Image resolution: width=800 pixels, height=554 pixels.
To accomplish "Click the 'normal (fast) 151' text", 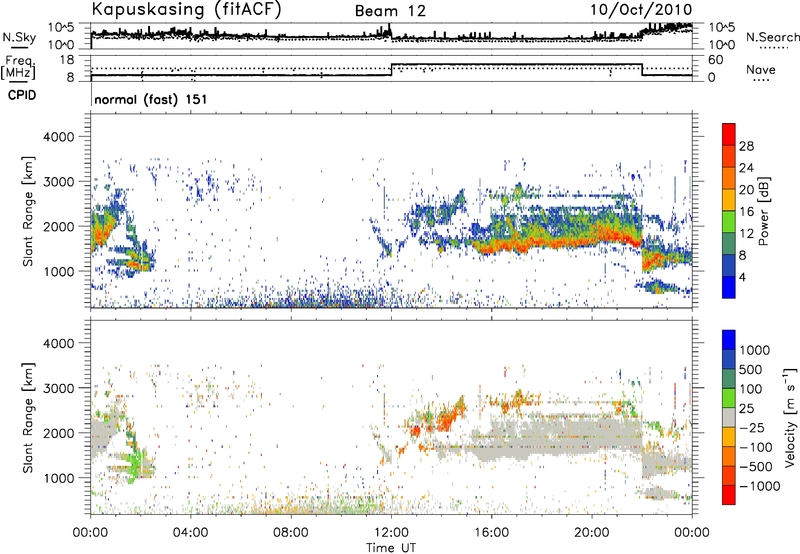I will [151, 99].
